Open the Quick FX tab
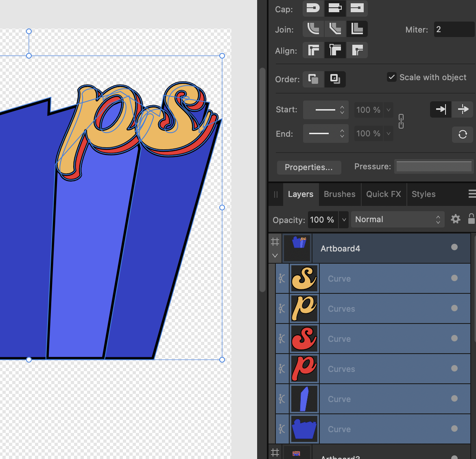 (383, 194)
